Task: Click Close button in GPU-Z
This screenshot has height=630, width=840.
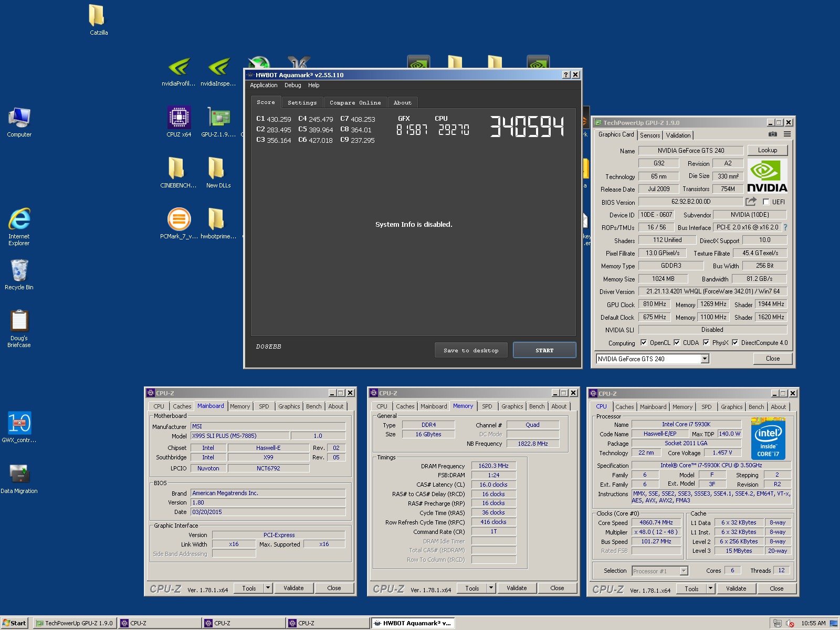Action: click(x=773, y=359)
